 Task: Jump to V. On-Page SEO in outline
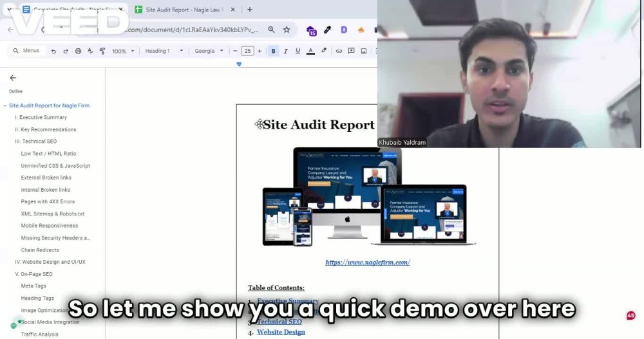[33, 274]
